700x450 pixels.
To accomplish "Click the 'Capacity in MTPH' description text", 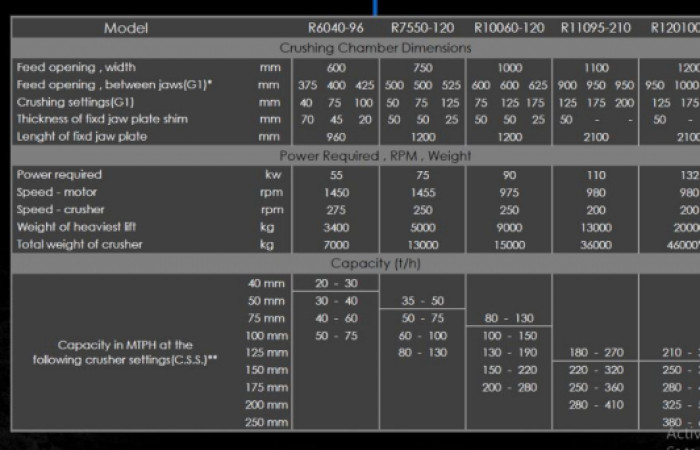I will pyautogui.click(x=125, y=352).
